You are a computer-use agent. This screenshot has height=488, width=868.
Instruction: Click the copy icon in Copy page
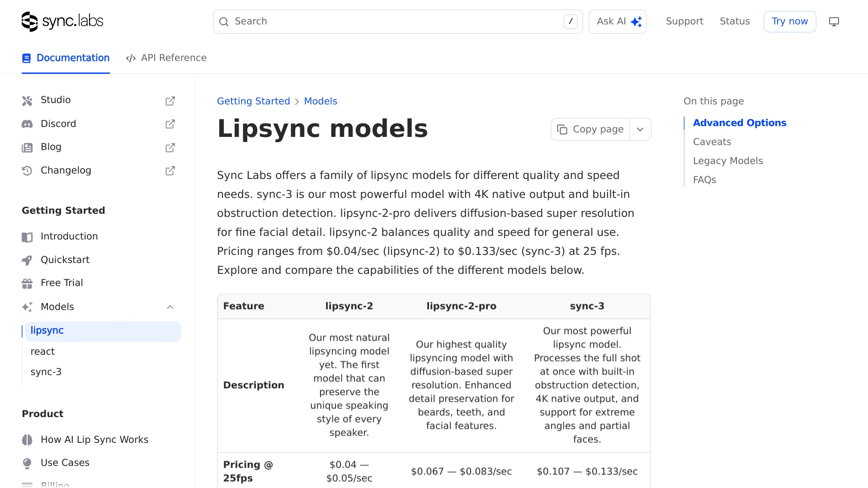(x=562, y=130)
